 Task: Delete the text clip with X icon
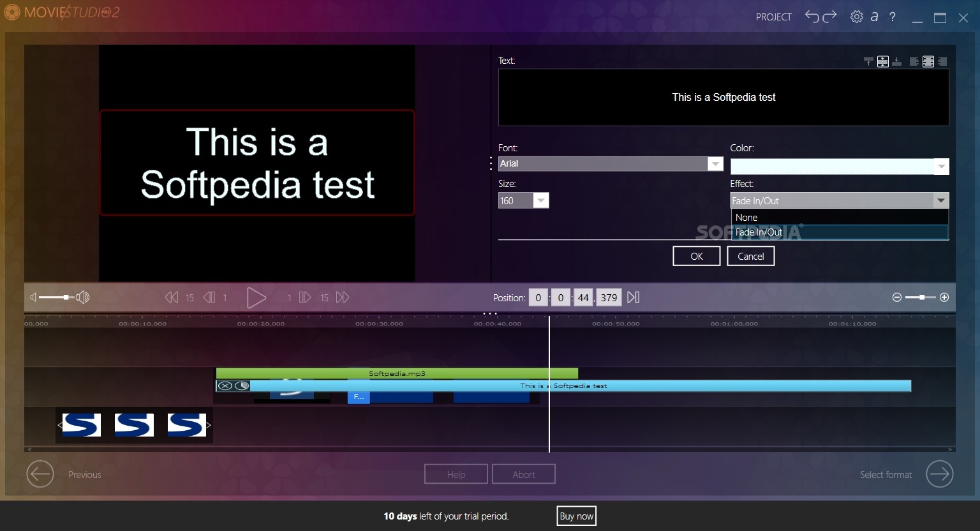(x=225, y=385)
